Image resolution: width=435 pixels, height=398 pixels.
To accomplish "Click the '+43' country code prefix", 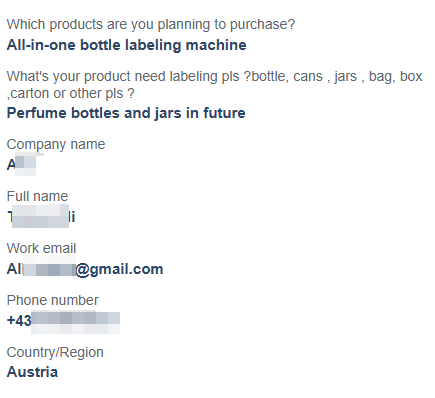I will [x=19, y=321].
